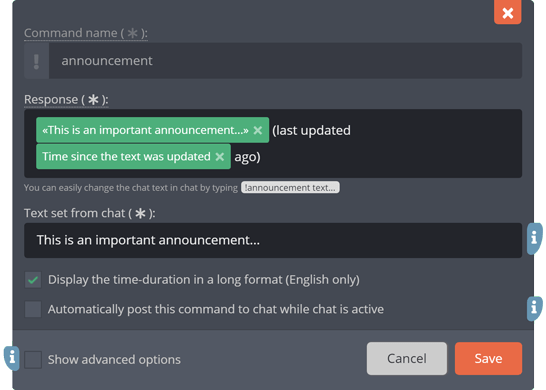The height and width of the screenshot is (390, 546).
Task: Click the !announcement text... hint badge
Action: [x=290, y=188]
